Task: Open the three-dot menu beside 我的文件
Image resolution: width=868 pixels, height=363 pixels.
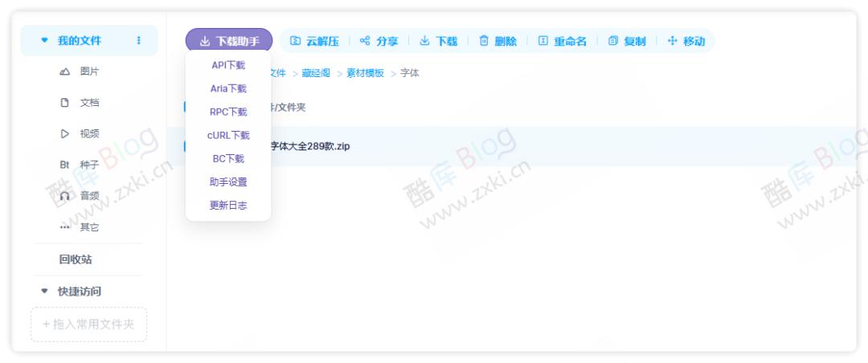Action: [138, 40]
